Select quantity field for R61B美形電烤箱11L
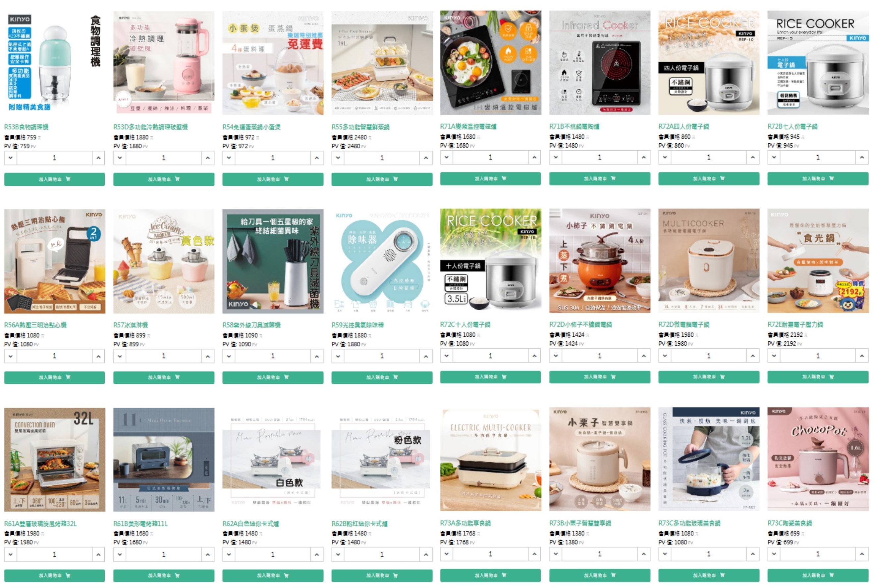 click(x=164, y=554)
